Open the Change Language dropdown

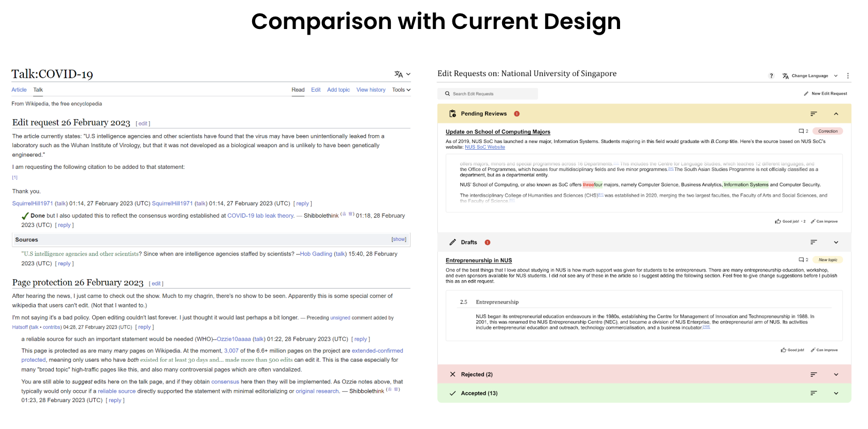(810, 76)
